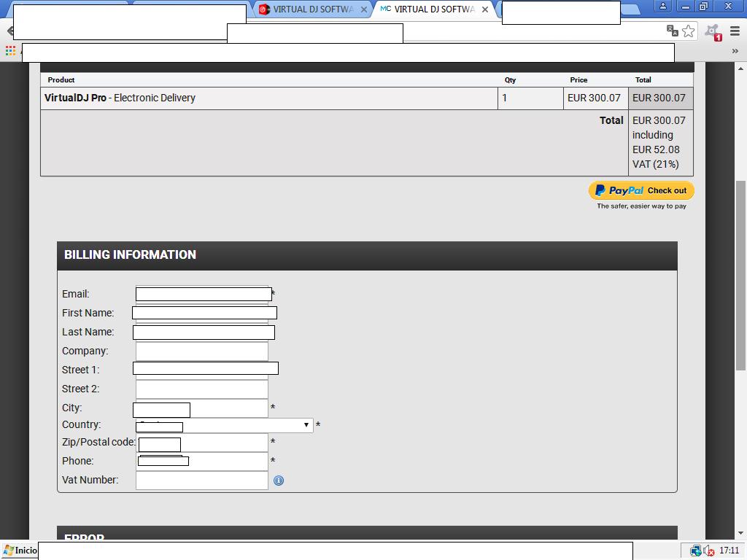Open the Inicio start button
Viewport: 747px width, 560px height.
click(x=20, y=551)
